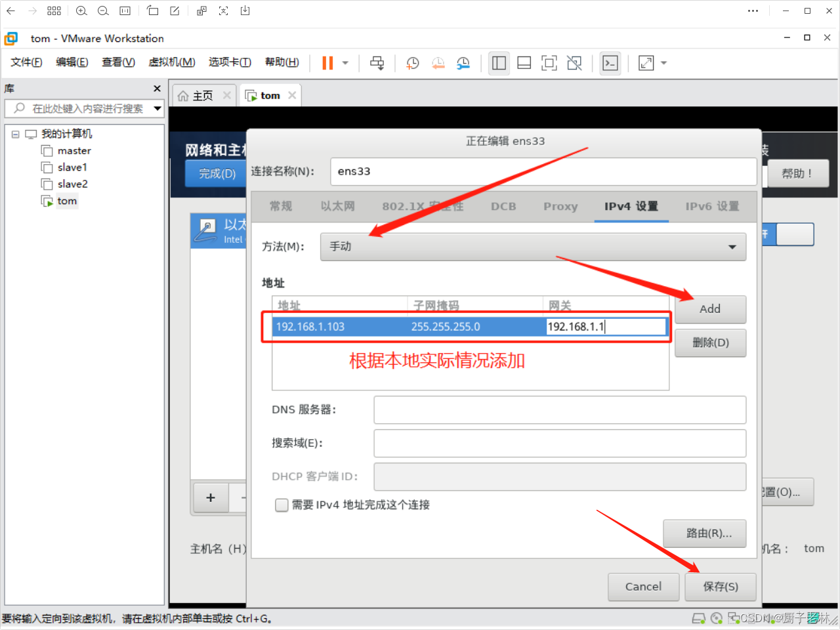Open the 方法(M) dropdown set to 手动
Screen dimensions: 840x630
point(533,247)
